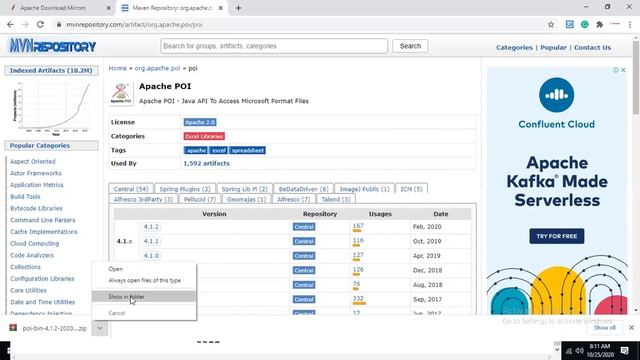Choose Show in folder menu entry
Screen dimensions: 640x360
pyautogui.click(x=144, y=297)
